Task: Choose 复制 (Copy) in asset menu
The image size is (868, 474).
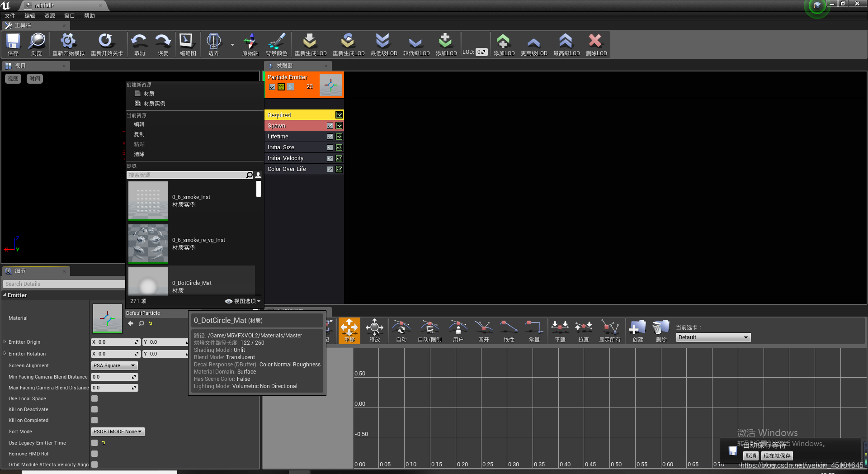Action: tap(139, 134)
